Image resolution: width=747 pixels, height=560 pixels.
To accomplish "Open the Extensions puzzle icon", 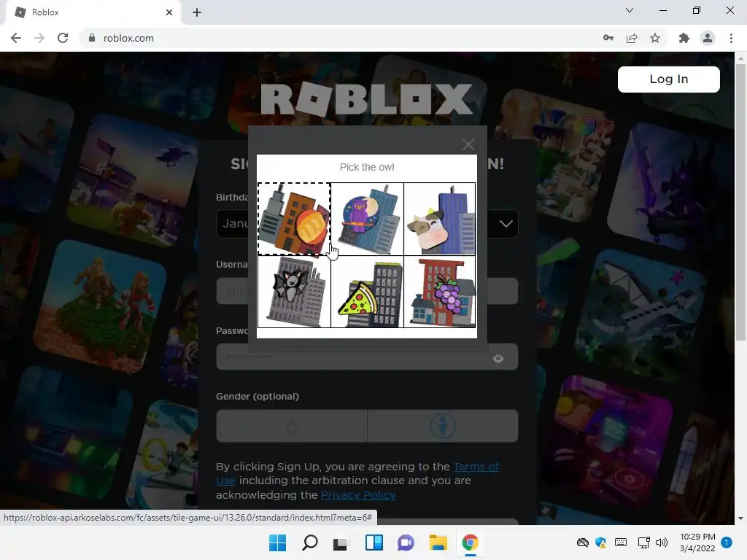I will pos(684,38).
